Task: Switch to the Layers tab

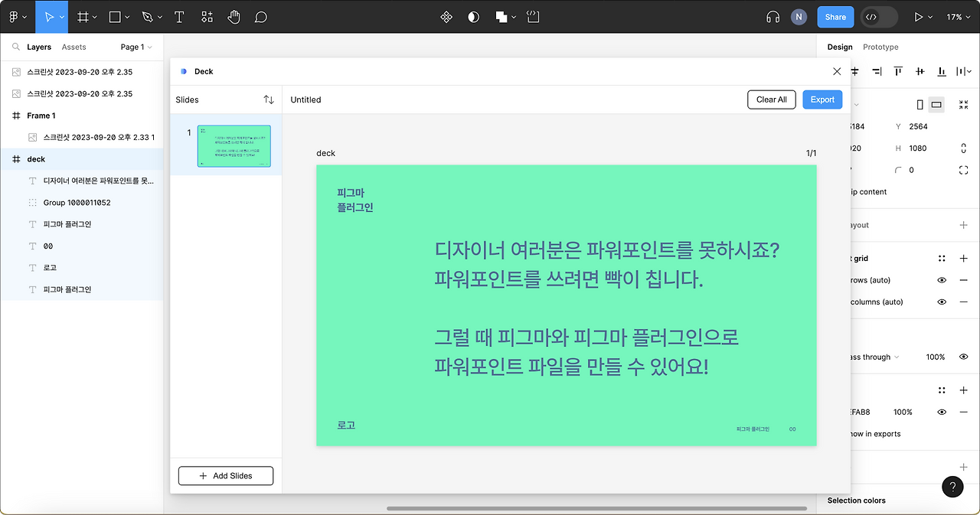Action: pos(39,47)
